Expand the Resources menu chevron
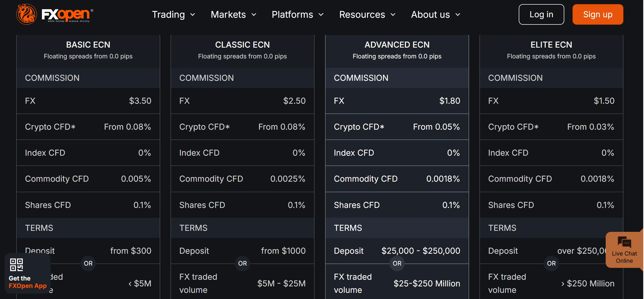This screenshot has height=299, width=644. (393, 15)
